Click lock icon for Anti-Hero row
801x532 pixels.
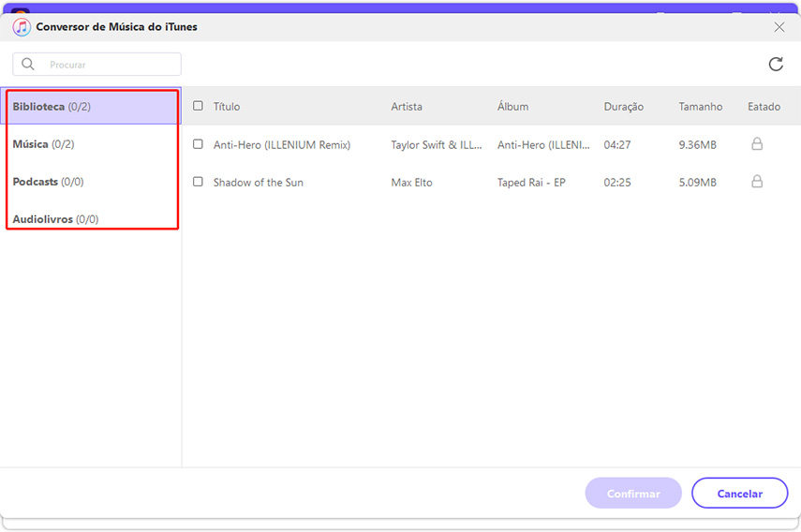[757, 144]
